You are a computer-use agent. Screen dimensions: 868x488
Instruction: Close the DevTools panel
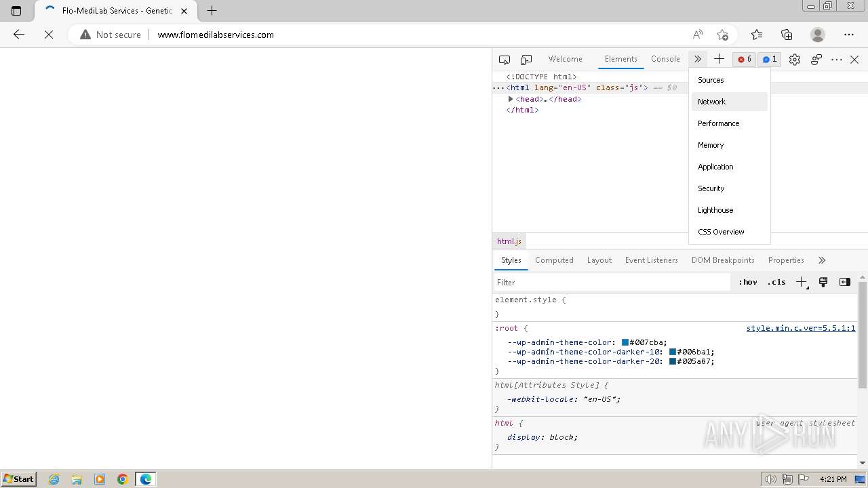854,60
